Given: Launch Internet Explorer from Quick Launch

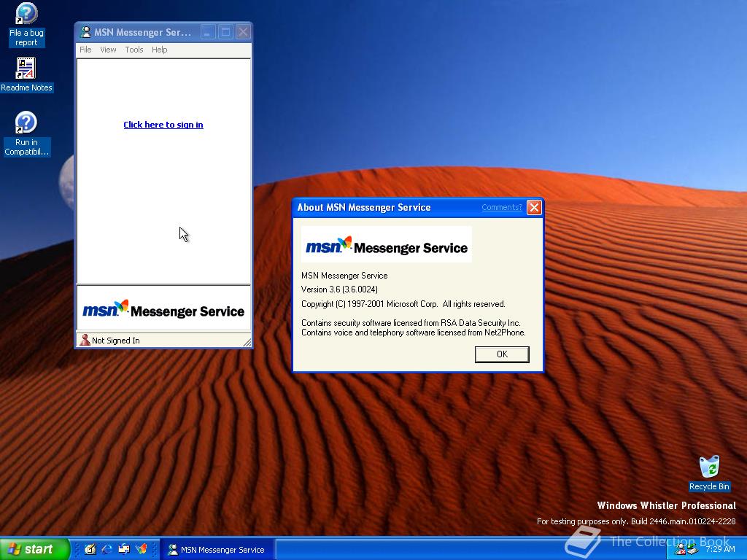Looking at the screenshot, I should pos(107,549).
